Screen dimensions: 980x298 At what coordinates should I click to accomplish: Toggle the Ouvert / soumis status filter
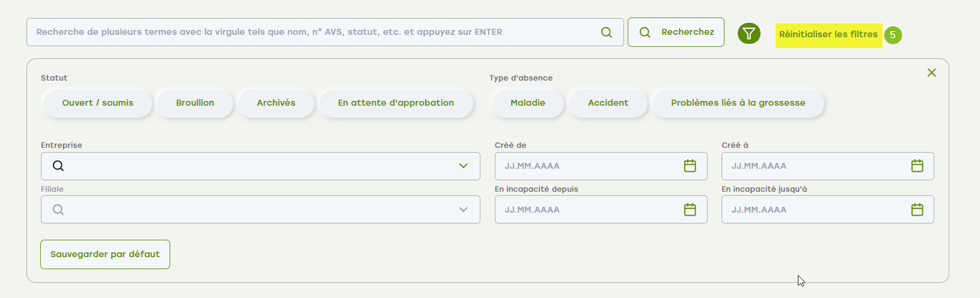tap(97, 103)
